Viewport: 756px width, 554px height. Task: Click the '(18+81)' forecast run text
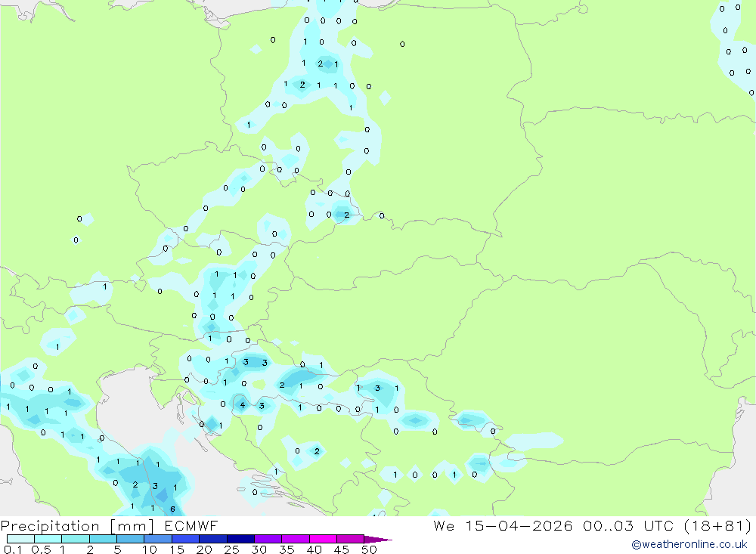[x=717, y=525]
